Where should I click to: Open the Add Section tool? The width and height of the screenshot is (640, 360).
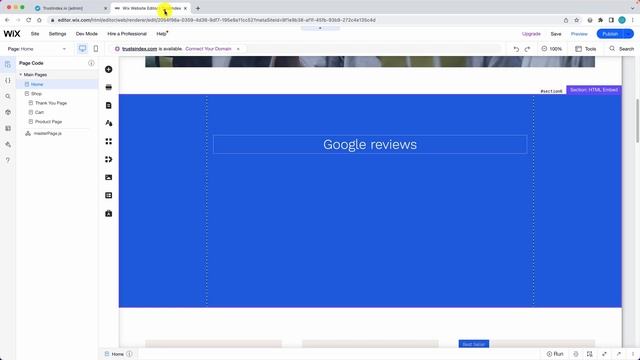pyautogui.click(x=109, y=87)
